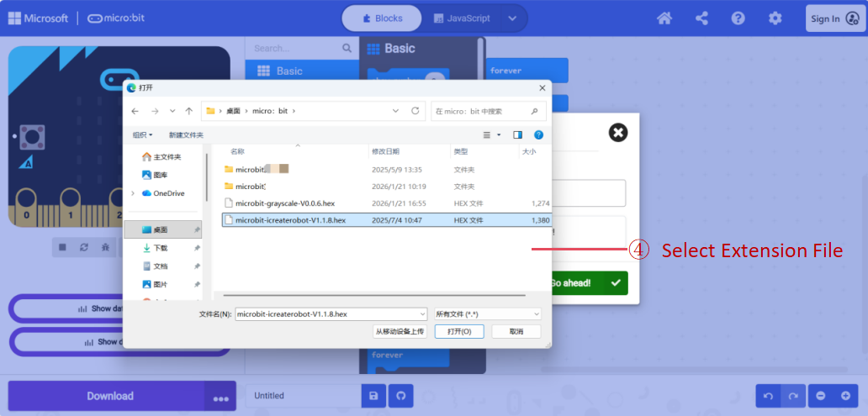Click the micro:bit logo
This screenshot has height=416, width=868.
pyautogui.click(x=116, y=18)
